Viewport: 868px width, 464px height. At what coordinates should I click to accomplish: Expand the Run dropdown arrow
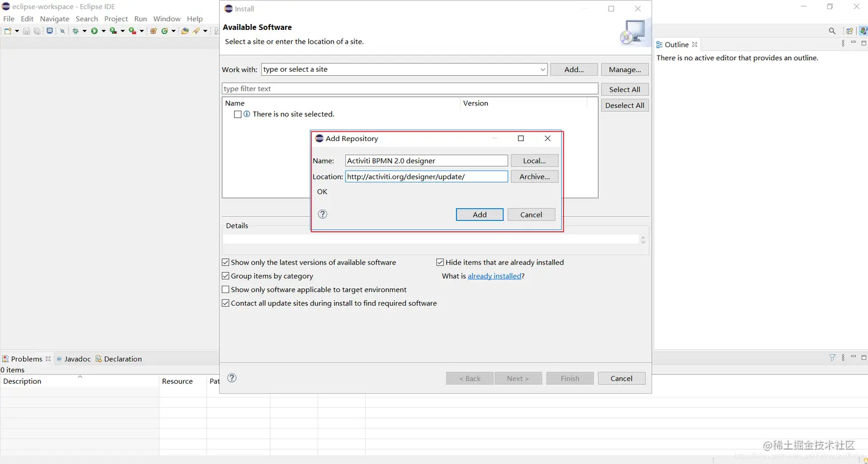[x=103, y=31]
